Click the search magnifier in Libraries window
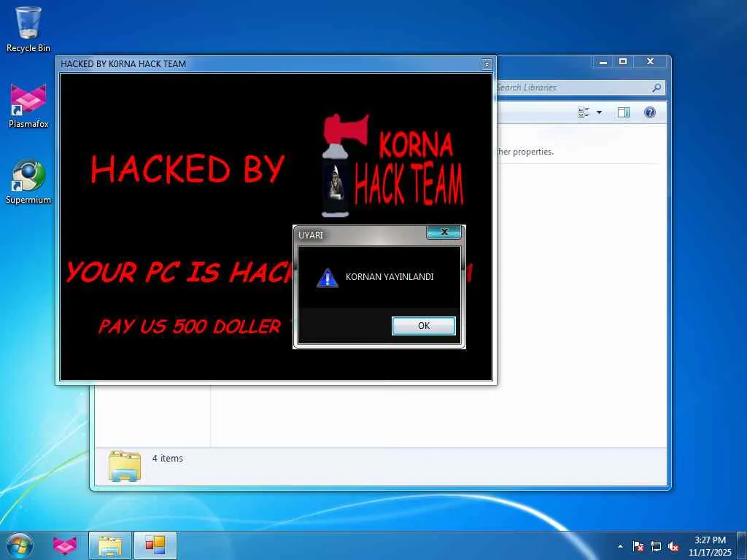This screenshot has height=560, width=747. (x=657, y=87)
